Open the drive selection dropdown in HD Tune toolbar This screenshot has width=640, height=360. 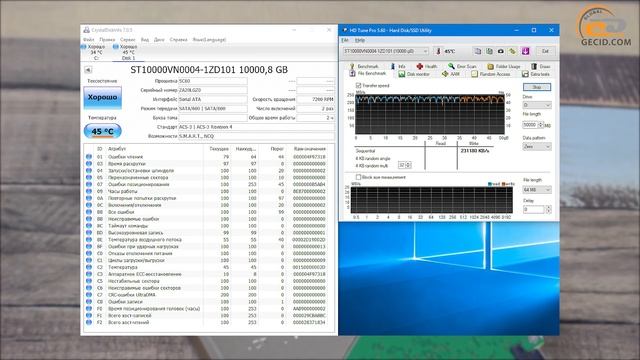click(x=385, y=51)
